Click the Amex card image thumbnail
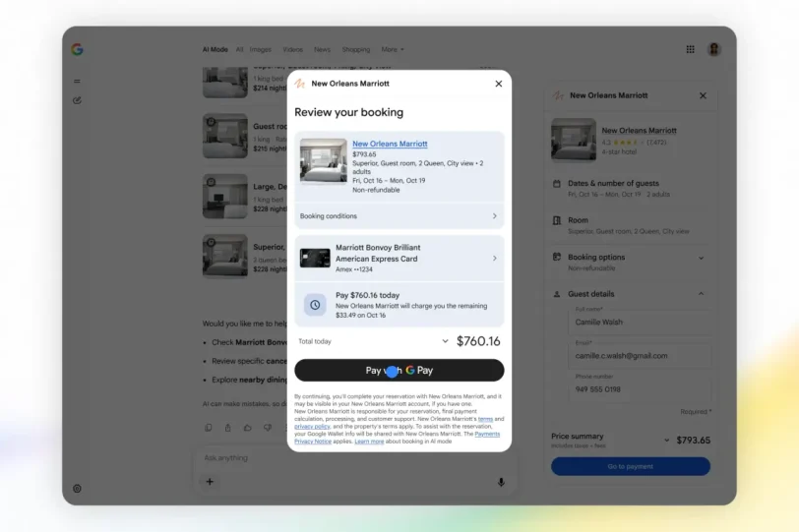The width and height of the screenshot is (799, 532). (315, 258)
